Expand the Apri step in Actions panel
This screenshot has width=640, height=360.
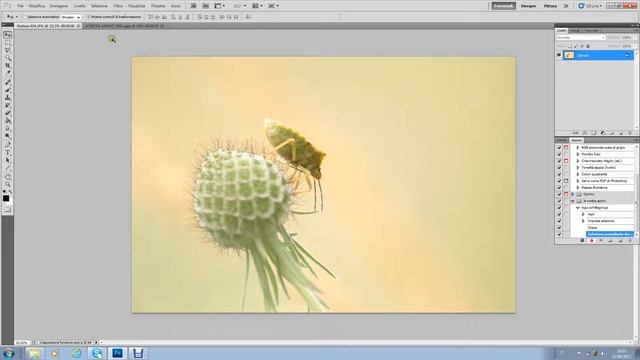click(x=583, y=214)
